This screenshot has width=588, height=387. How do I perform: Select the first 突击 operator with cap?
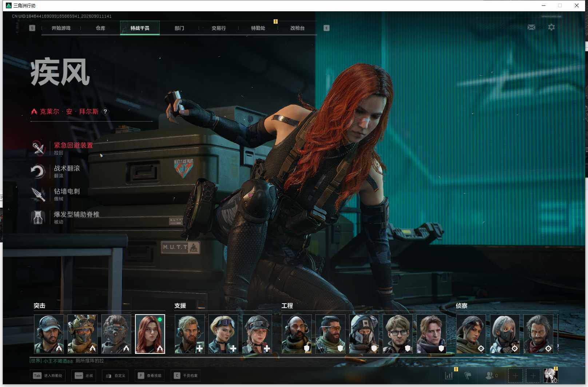coord(49,334)
